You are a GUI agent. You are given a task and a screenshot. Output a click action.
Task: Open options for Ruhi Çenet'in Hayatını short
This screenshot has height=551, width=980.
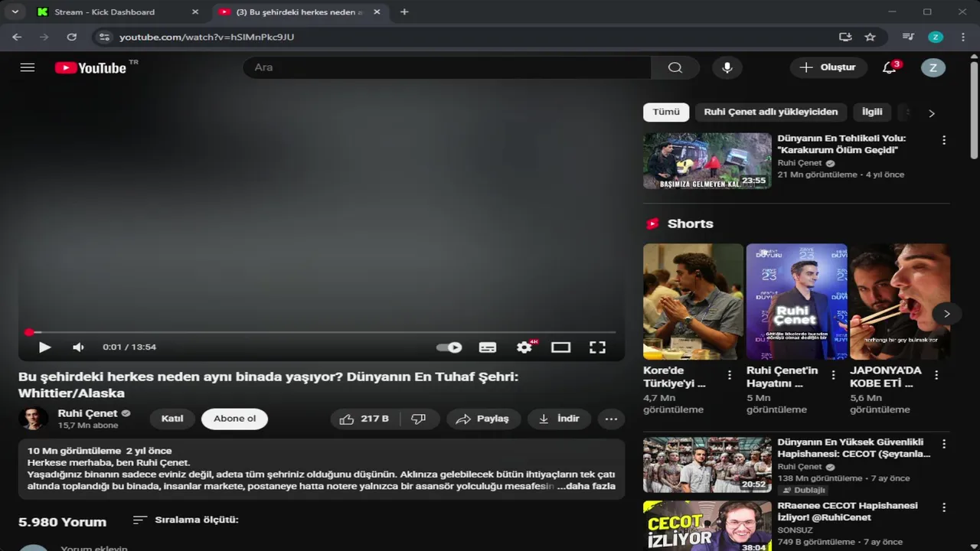(x=833, y=375)
